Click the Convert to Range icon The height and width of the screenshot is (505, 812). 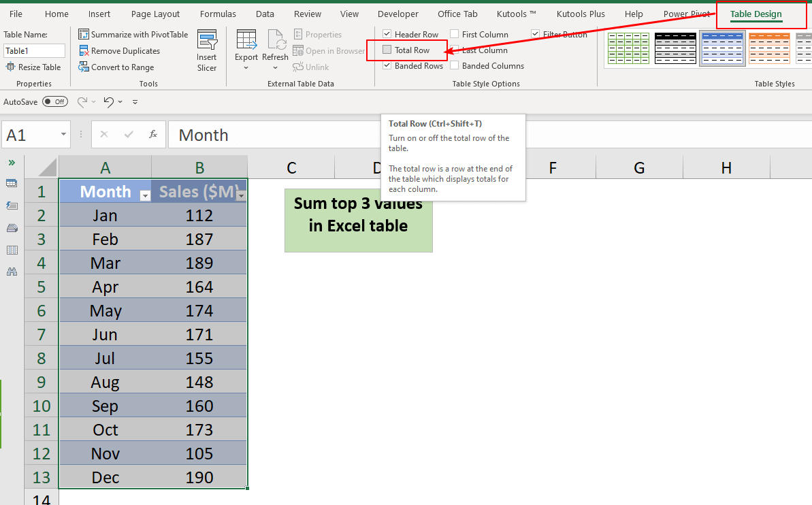click(x=84, y=67)
